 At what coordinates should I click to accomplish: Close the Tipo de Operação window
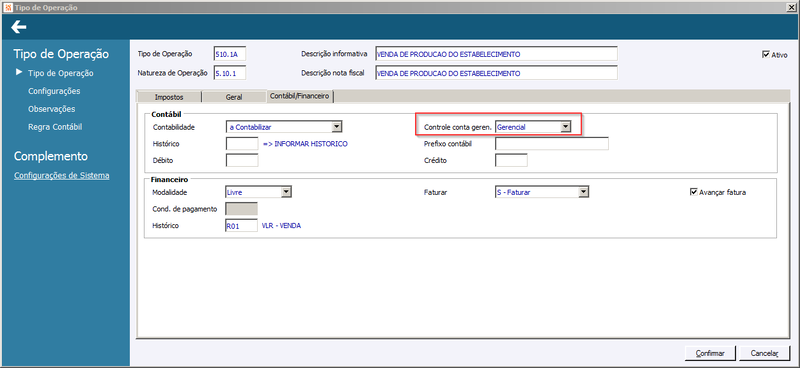tap(792, 7)
